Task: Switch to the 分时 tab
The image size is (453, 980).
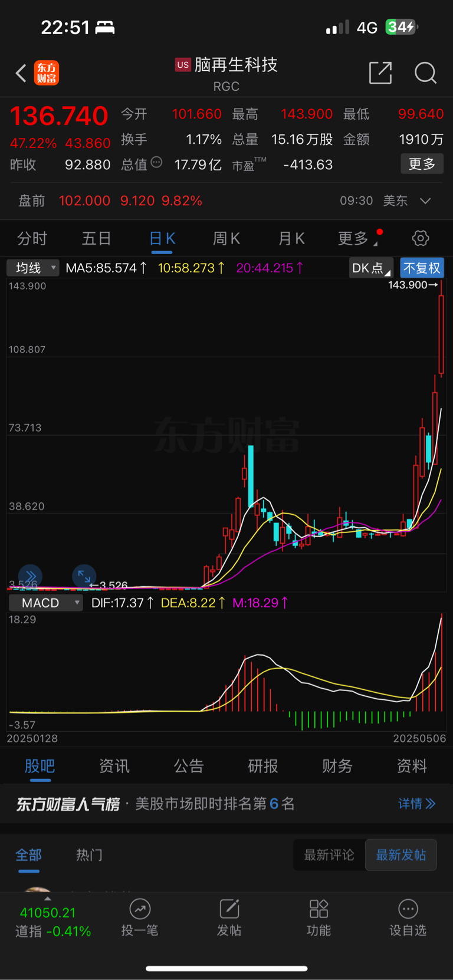Action: pos(32,238)
